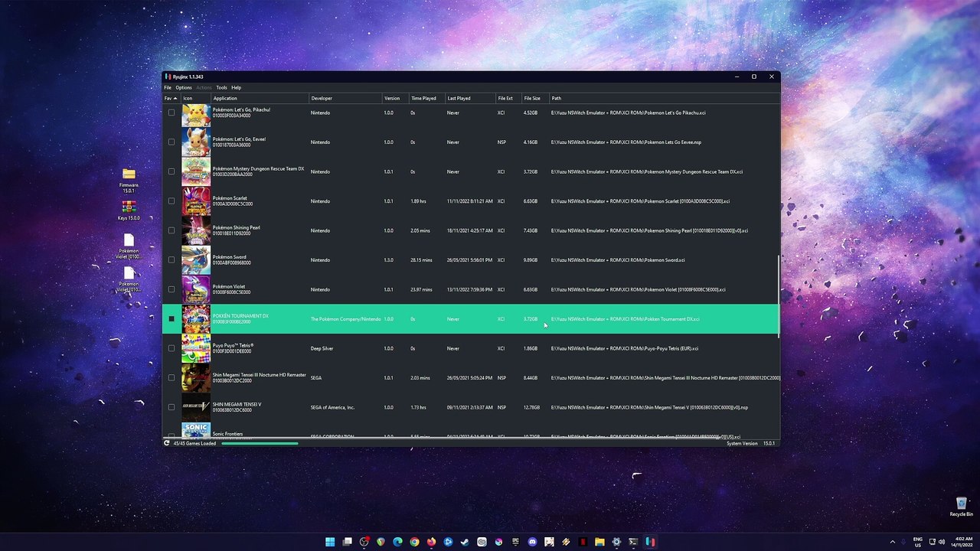Select the Let's Go, Pikachu! game icon
The image size is (980, 551).
[x=196, y=114]
